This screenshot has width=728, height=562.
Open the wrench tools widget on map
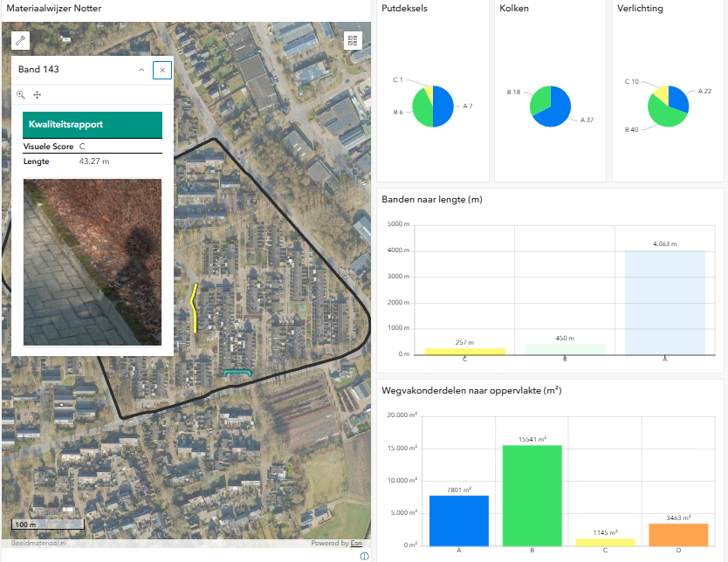pos(20,41)
